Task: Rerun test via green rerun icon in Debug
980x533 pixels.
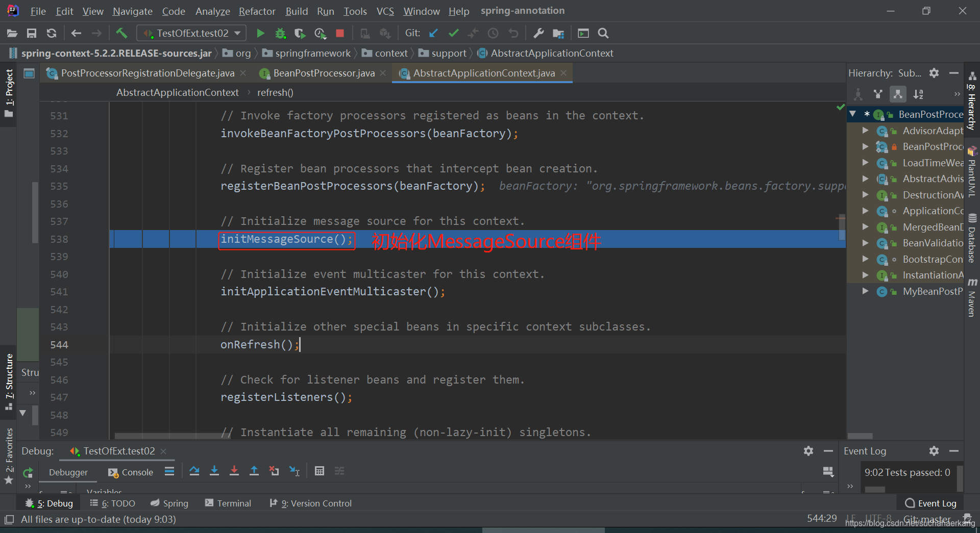Action: click(28, 472)
